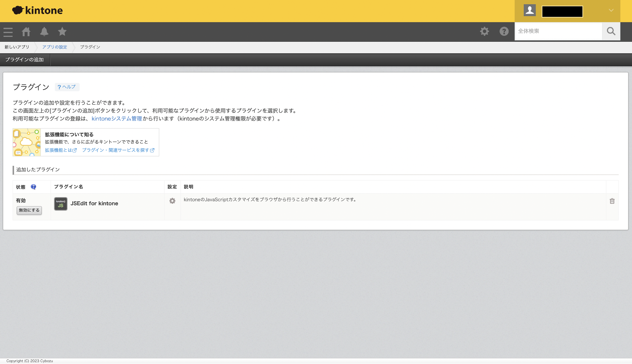Expand the account dropdown chevron
The image size is (632, 364).
(611, 11)
